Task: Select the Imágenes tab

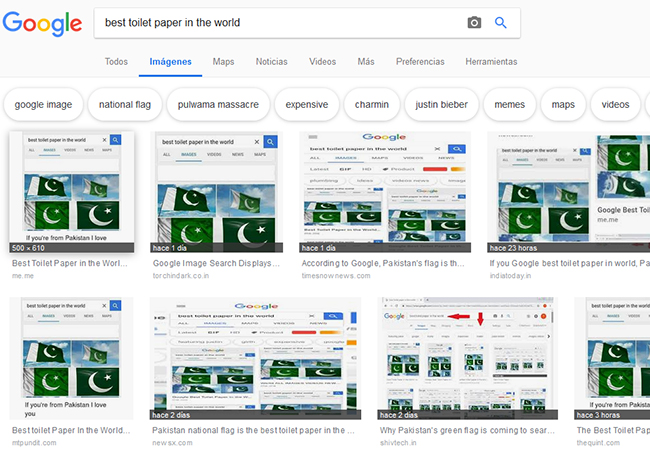Action: (170, 62)
